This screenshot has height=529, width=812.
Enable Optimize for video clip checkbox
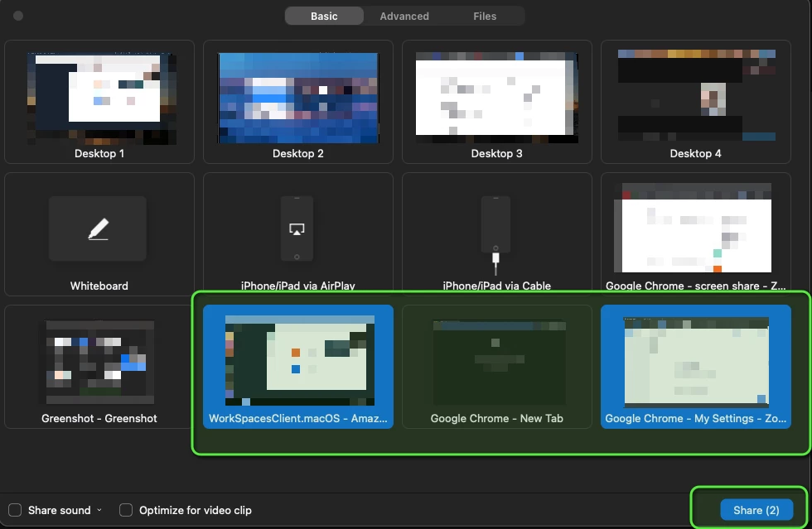(126, 510)
